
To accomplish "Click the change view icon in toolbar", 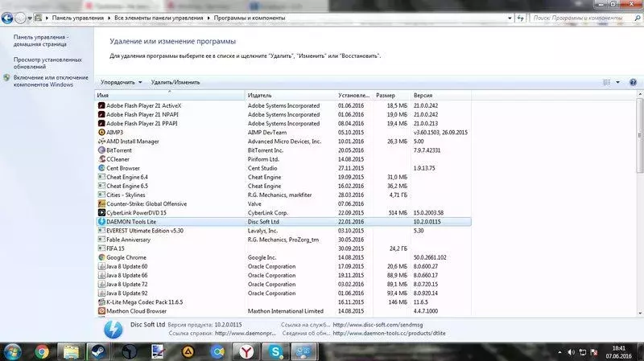I will pos(607,83).
